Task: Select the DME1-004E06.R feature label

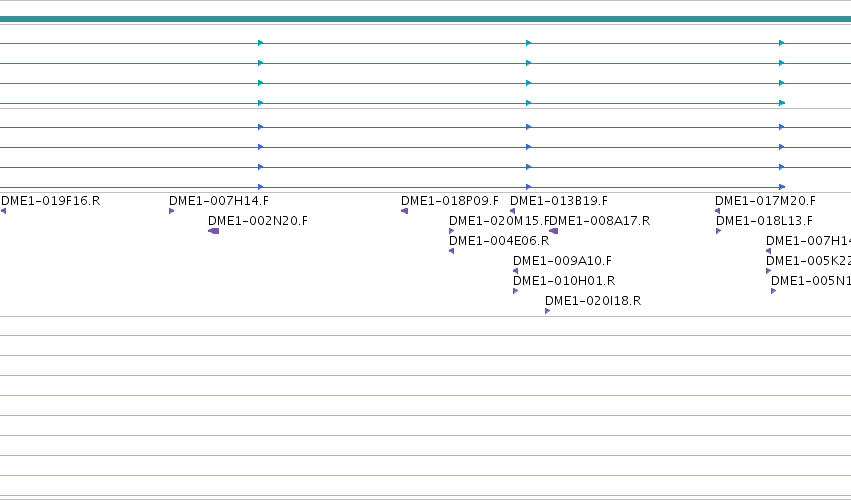Action: pos(499,241)
